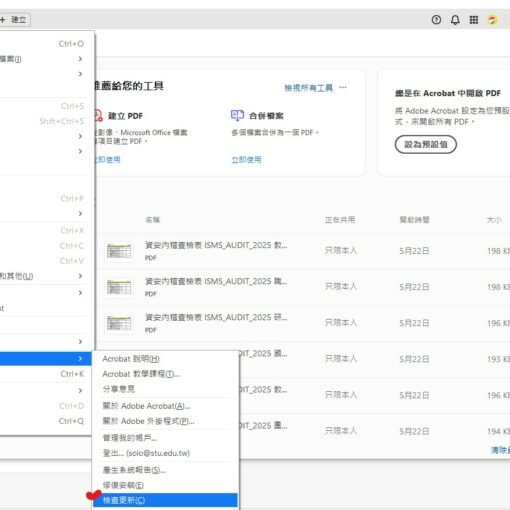Screen dimensions: 510x510
Task: Click the 總是在 Acrobat 中開啟 PDF heading
Action: pos(448,93)
